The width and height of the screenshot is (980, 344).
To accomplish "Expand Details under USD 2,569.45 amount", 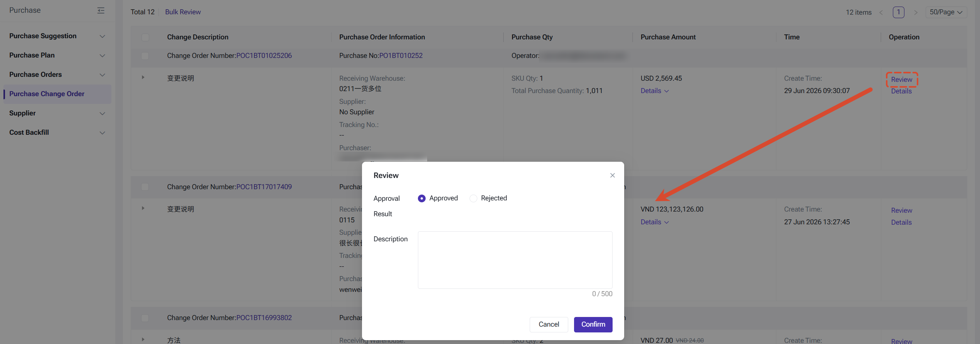I will (655, 91).
